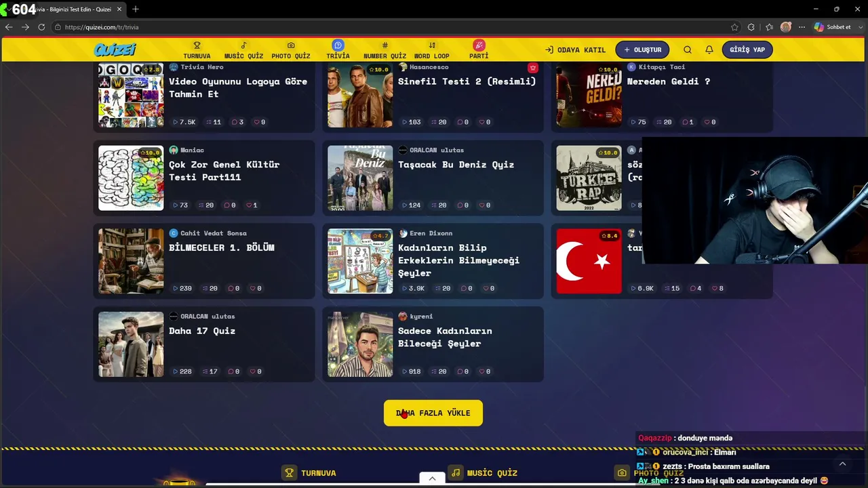Click the kyreni author avatar
The height and width of the screenshot is (488, 868).
click(x=403, y=317)
